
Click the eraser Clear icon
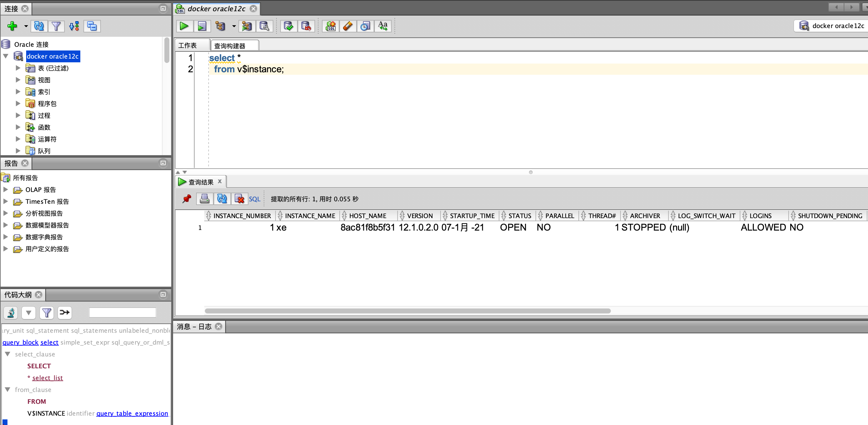[348, 26]
